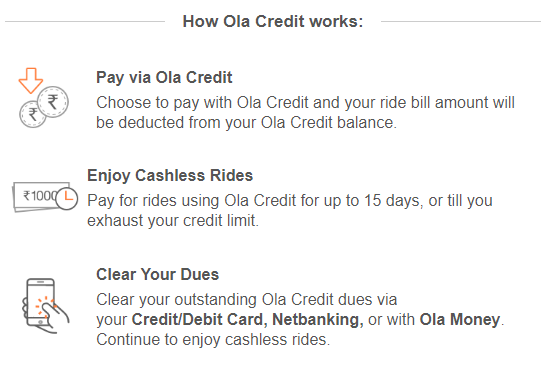
Task: Click the orange clock icon on banknote
Action: [67, 199]
